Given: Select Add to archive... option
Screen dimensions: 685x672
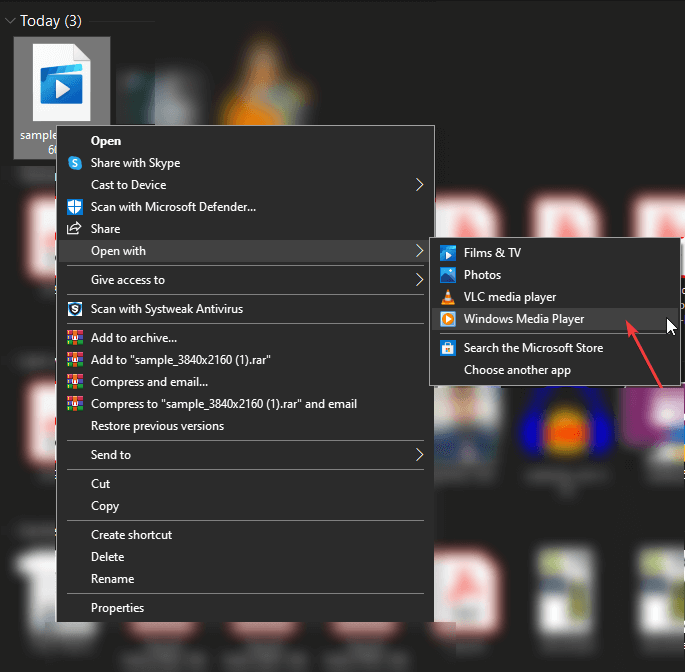Looking at the screenshot, I should (246, 338).
